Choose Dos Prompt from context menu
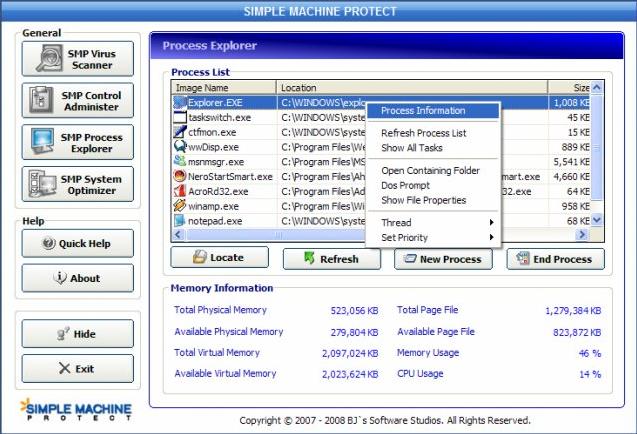Screen dimensions: 637x434 [x=433, y=185]
